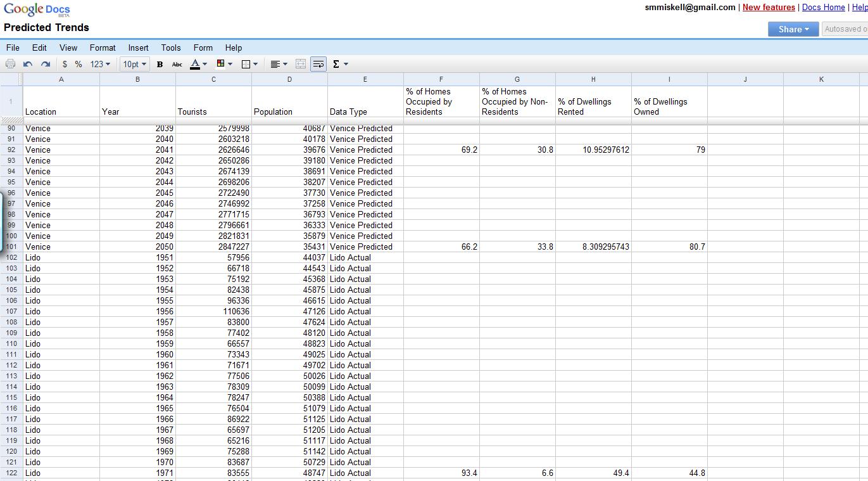Select row 101 header

click(x=11, y=247)
